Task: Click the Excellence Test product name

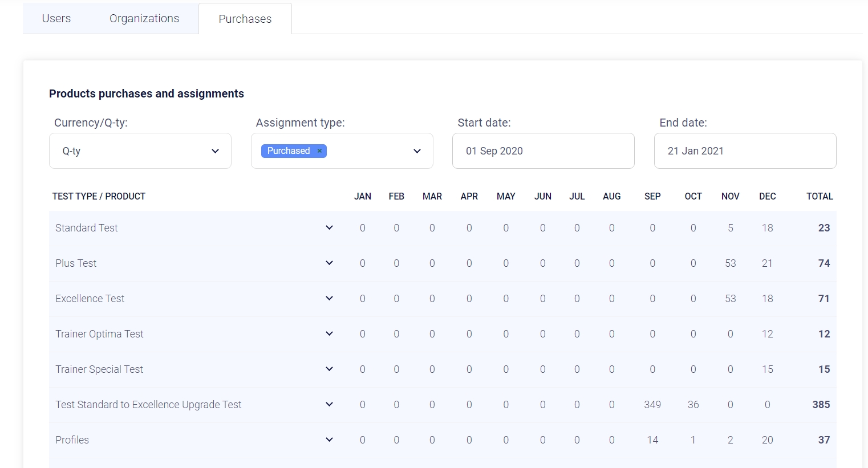Action: (90, 299)
